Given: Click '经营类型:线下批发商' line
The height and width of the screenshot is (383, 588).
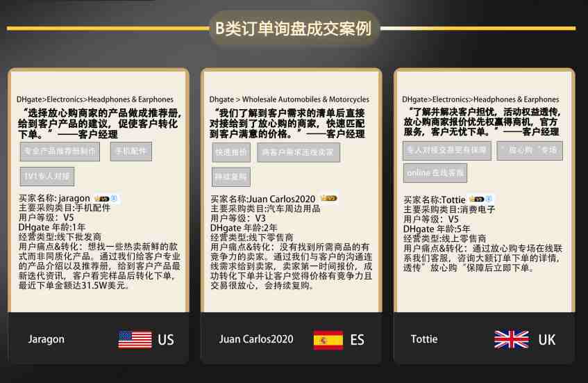Looking at the screenshot, I should coord(60,237).
